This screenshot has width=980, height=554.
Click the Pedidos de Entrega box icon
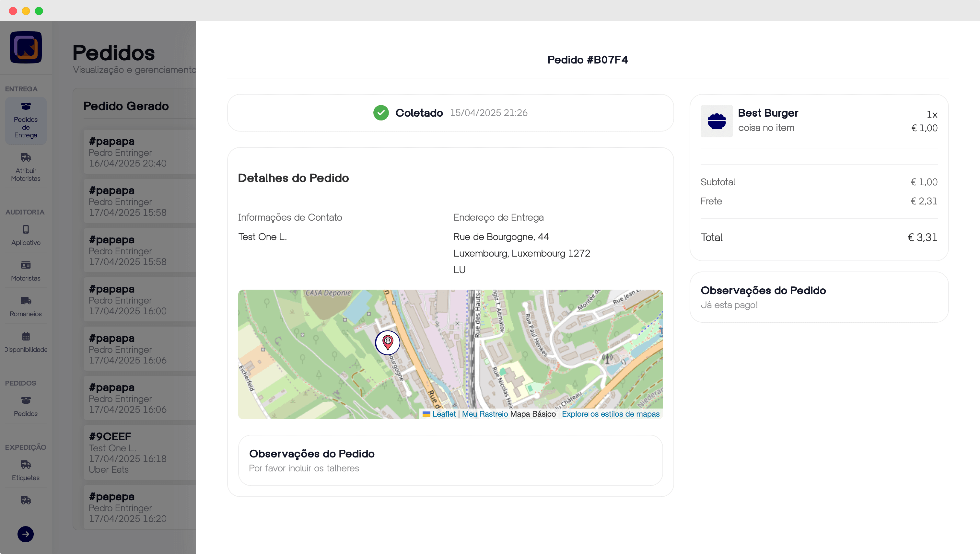pos(26,106)
